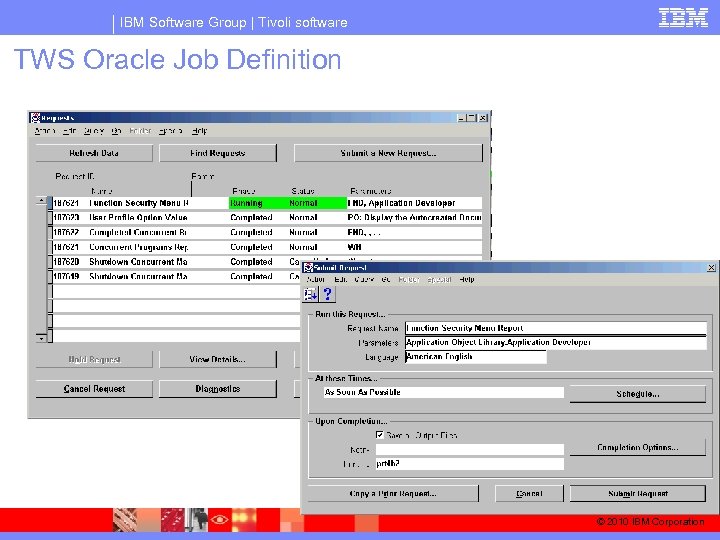Open the Edit menu in Submit Request window
The height and width of the screenshot is (540, 720).
[x=340, y=279]
